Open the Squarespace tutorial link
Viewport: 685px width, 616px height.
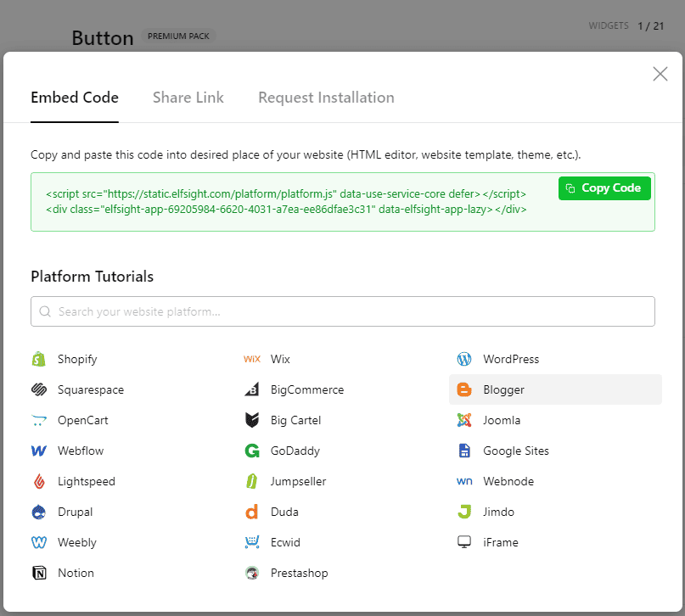pos(91,389)
